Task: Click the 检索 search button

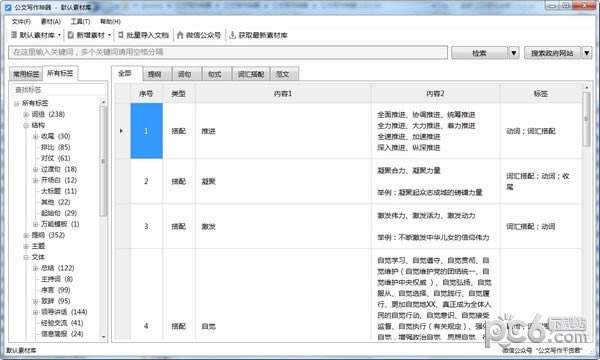Action: (x=480, y=53)
